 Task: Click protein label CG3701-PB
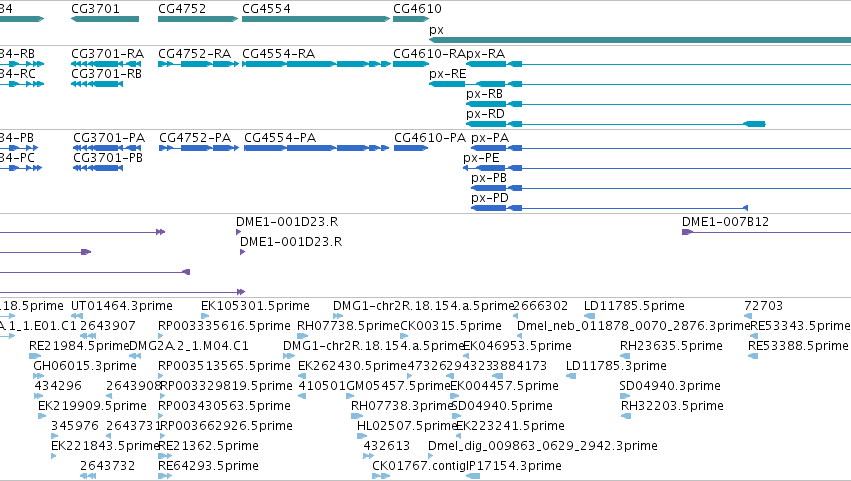point(108,158)
